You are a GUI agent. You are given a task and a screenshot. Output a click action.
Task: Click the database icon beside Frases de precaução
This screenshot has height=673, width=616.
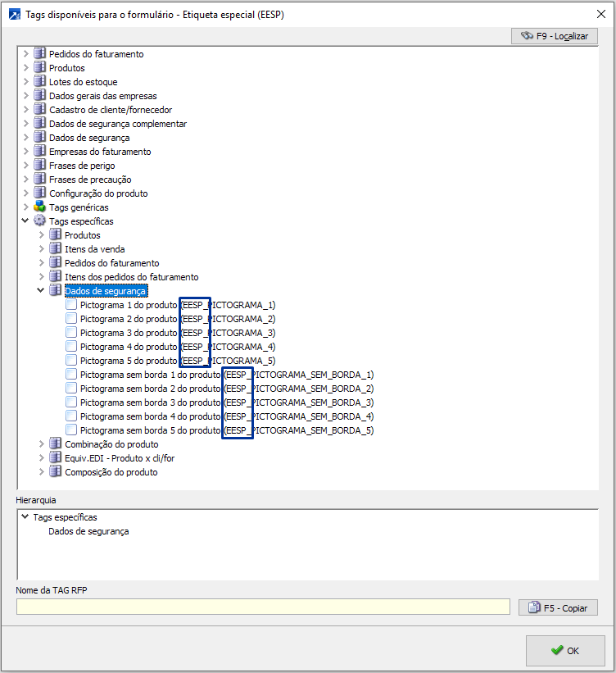click(x=39, y=179)
